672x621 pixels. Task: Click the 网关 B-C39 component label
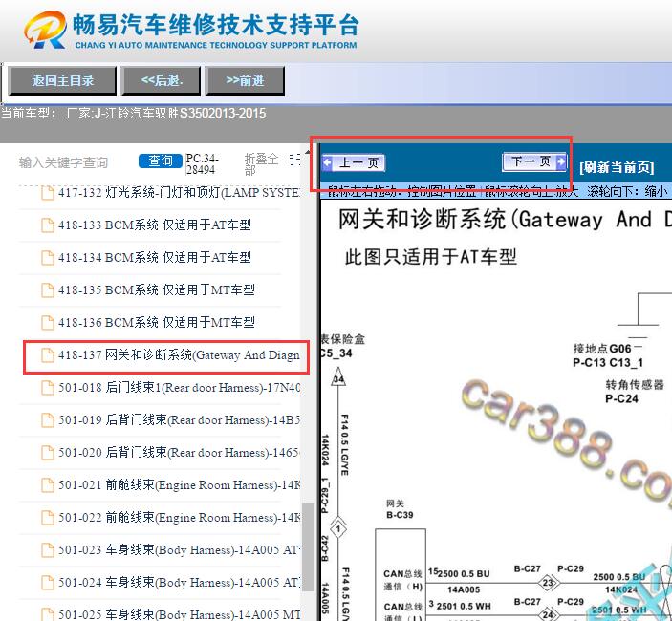tap(400, 509)
